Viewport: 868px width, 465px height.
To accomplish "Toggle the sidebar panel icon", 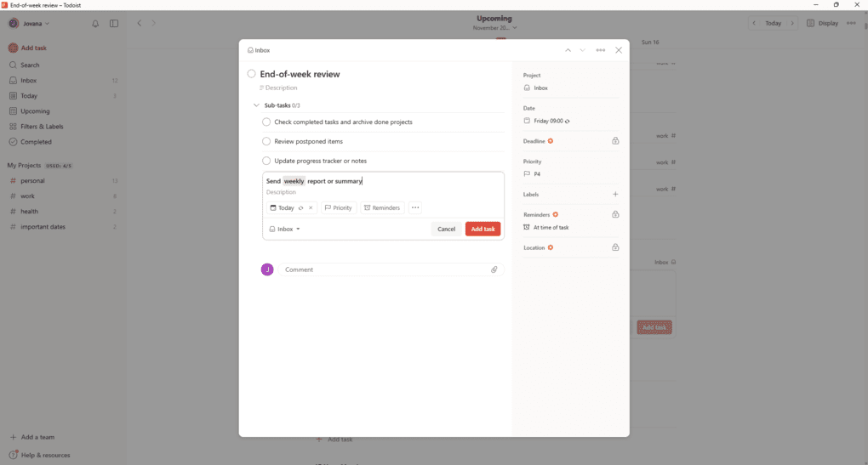I will click(x=114, y=24).
